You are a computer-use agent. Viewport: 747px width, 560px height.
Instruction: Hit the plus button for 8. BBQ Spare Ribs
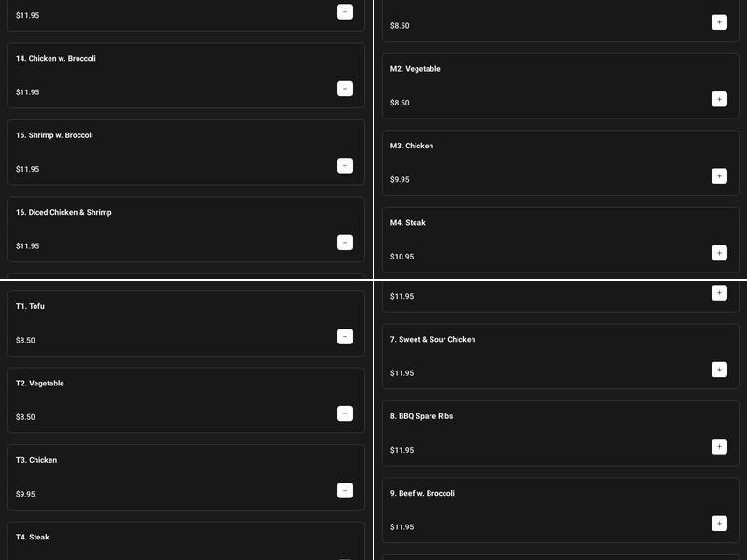(x=719, y=446)
